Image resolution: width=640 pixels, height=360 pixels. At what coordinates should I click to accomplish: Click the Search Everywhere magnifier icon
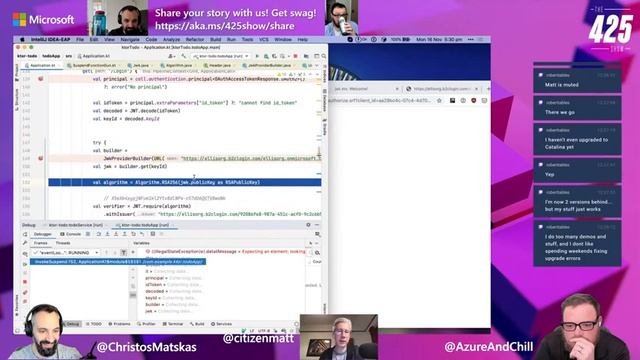coord(324,56)
